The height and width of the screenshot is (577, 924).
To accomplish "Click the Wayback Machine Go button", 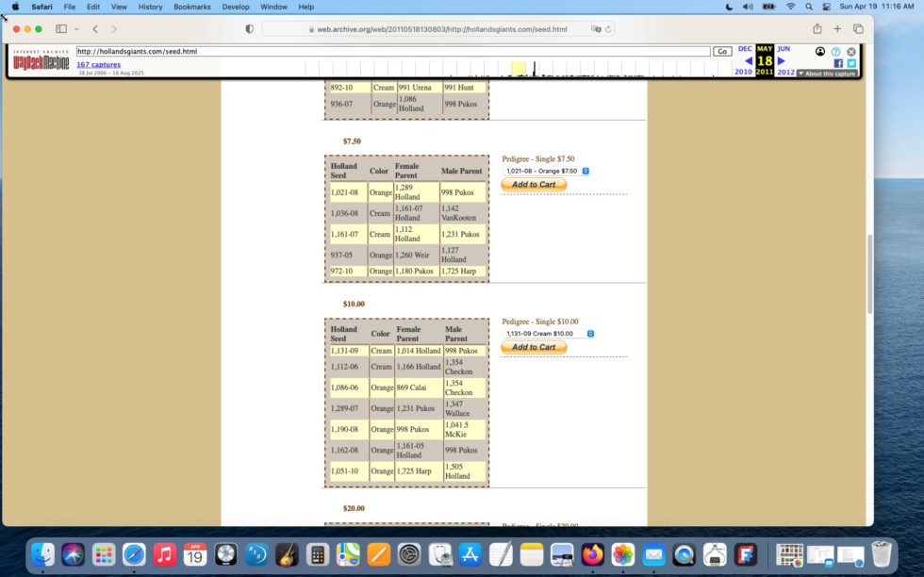I will pyautogui.click(x=722, y=52).
